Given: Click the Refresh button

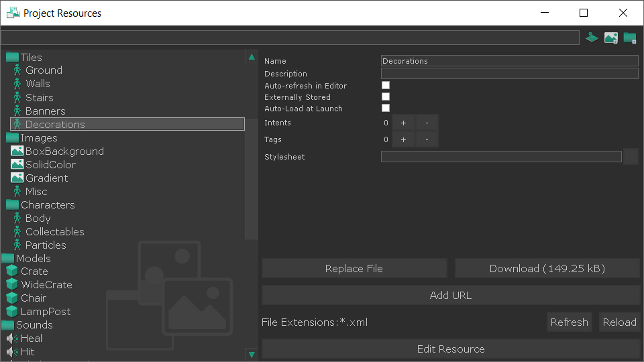Looking at the screenshot, I should point(570,322).
